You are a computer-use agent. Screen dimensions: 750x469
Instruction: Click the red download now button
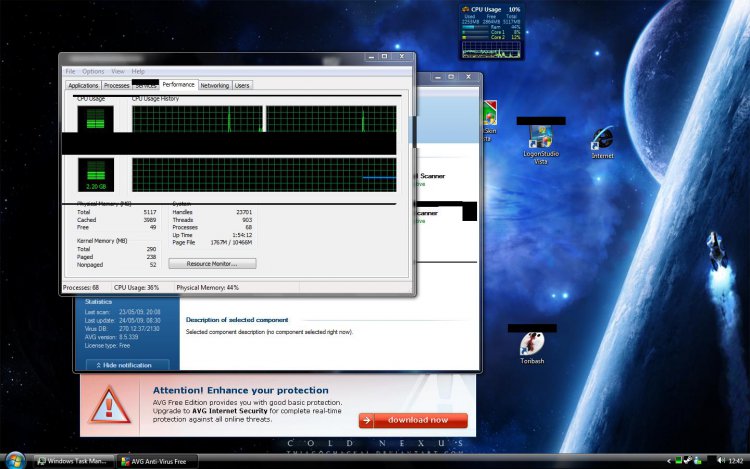[413, 420]
